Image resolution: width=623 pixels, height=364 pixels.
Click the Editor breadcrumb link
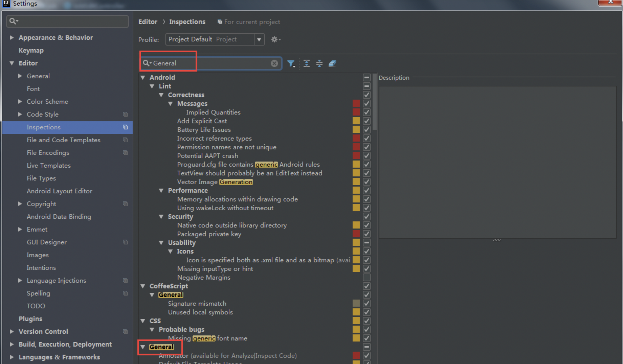(148, 22)
